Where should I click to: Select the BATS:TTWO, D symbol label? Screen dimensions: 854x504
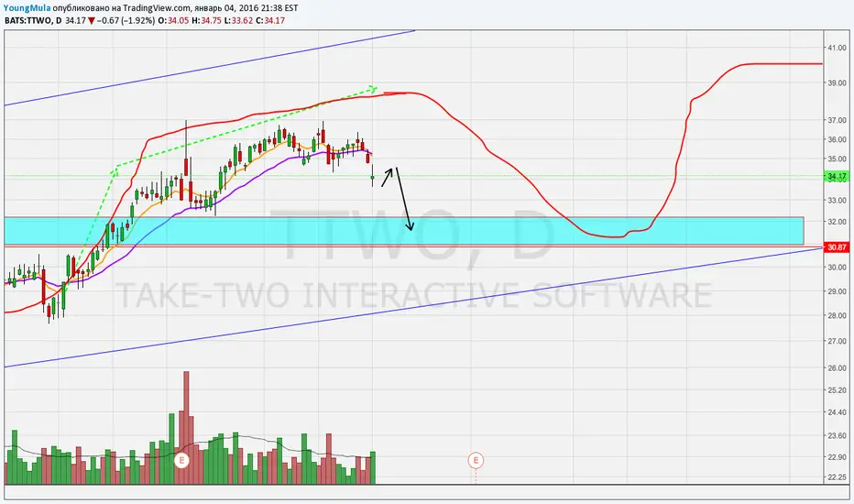(33, 21)
